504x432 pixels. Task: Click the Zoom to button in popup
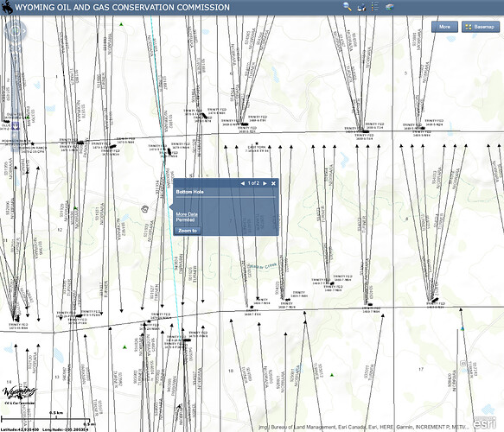(188, 231)
